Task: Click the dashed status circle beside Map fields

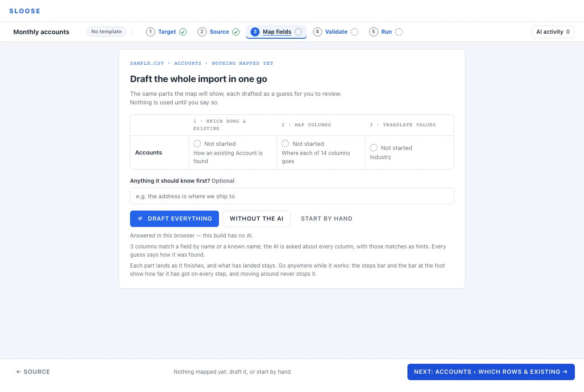Action: click(298, 32)
